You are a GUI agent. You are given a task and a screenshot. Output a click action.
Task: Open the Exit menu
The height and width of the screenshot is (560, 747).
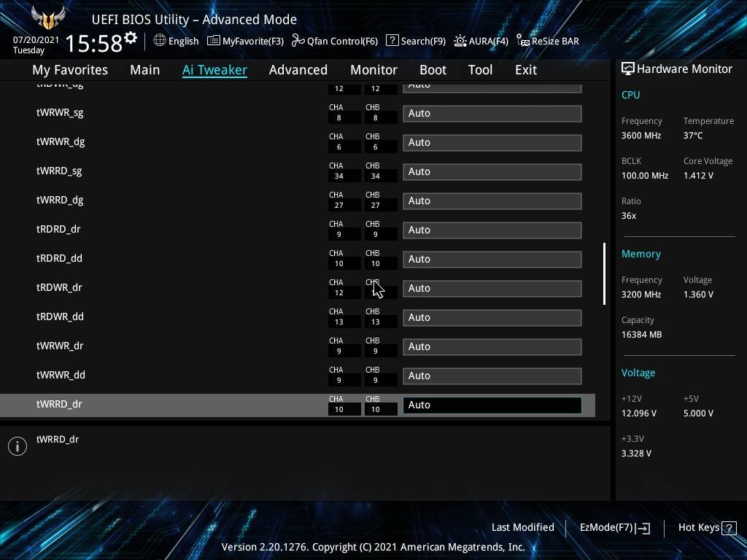point(525,70)
